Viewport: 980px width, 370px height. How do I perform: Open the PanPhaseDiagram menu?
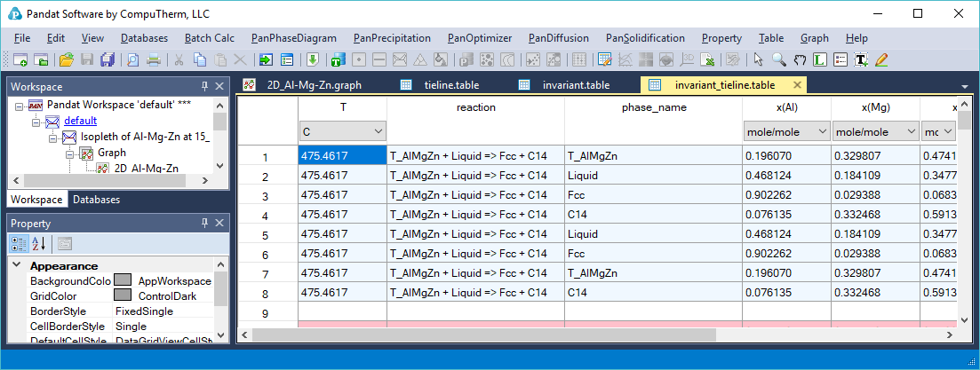coord(293,38)
